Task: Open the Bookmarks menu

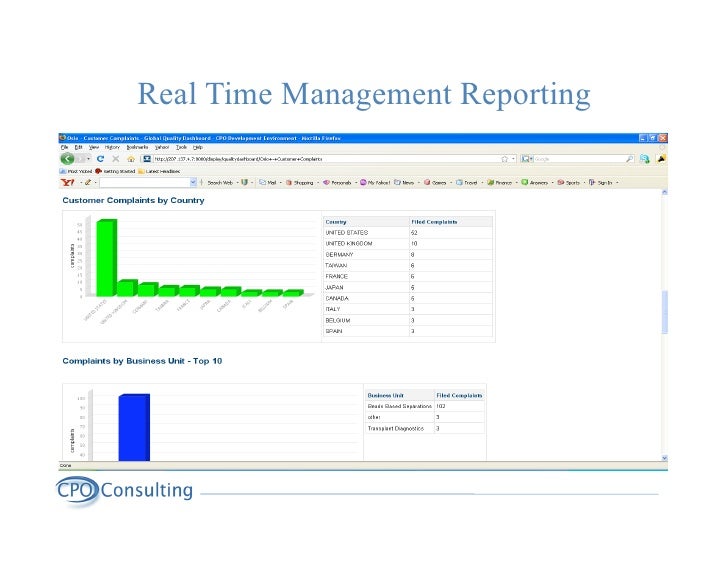Action: point(137,147)
